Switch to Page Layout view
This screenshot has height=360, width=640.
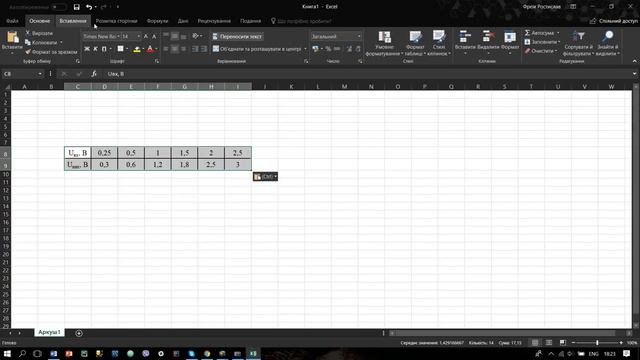549,343
